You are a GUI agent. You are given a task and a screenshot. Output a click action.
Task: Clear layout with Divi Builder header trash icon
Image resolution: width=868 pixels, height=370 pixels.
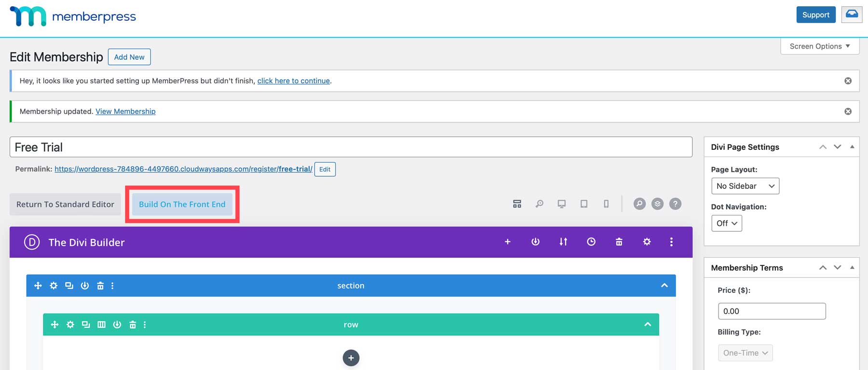point(619,242)
